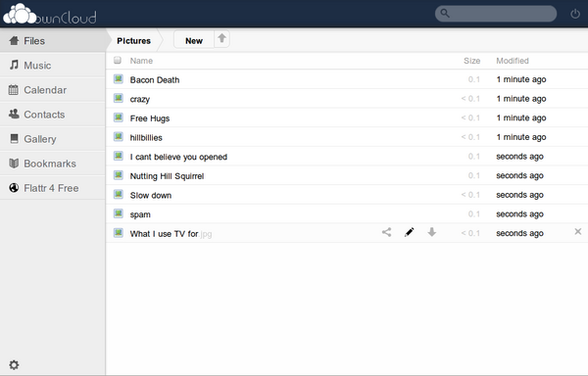The width and height of the screenshot is (588, 376).
Task: Click the rename pencil icon on the last file
Action: (409, 232)
